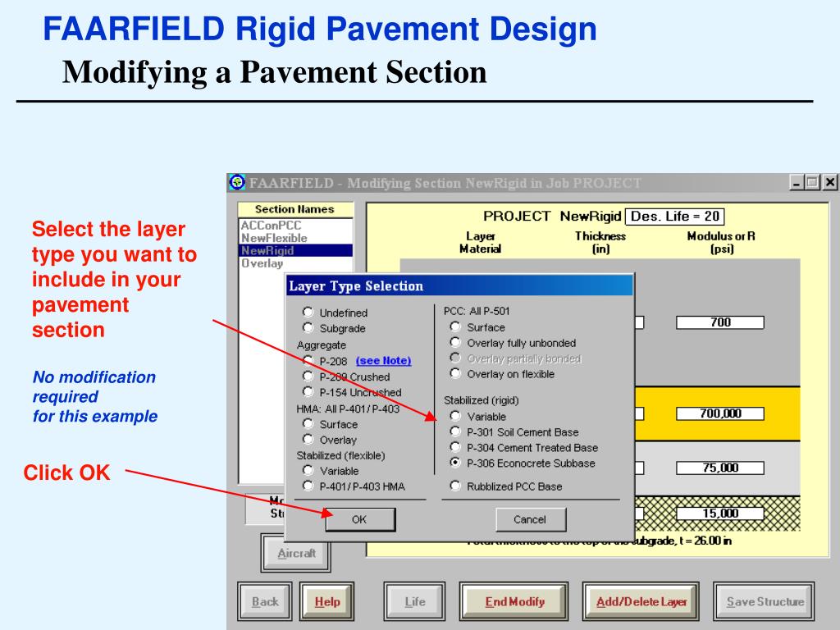
Task: Open the 'see Note' link
Action: click(384, 361)
